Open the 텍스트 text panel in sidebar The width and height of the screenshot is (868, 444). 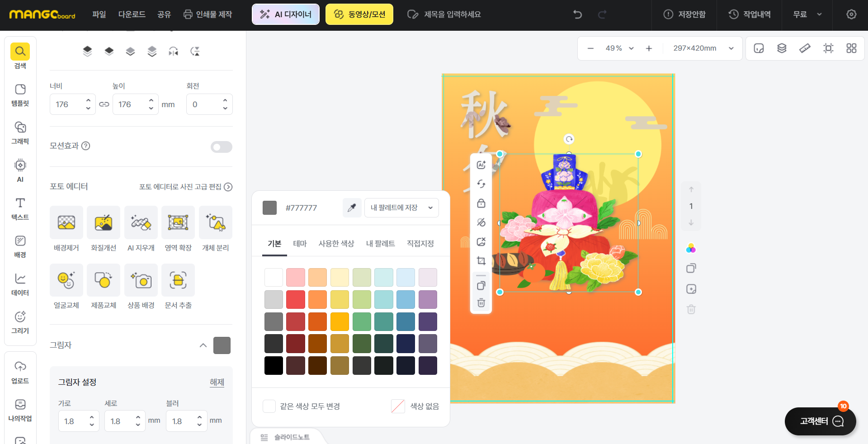coord(20,208)
